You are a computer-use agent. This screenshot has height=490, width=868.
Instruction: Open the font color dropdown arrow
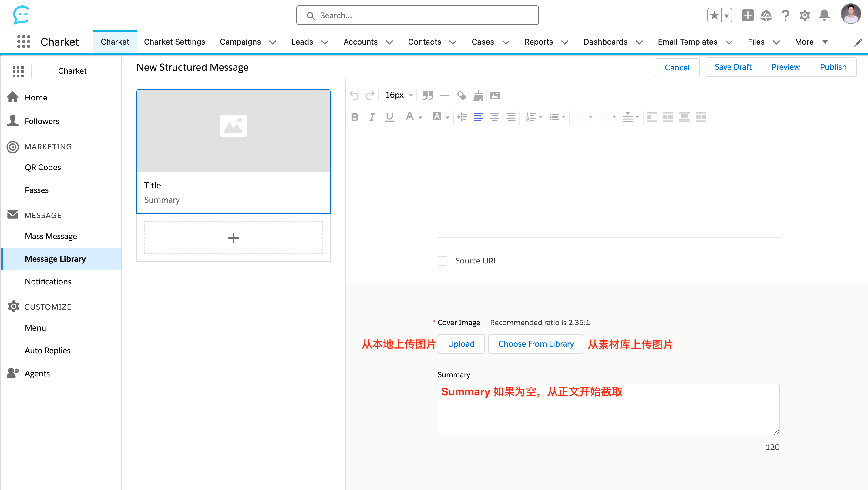coord(420,118)
